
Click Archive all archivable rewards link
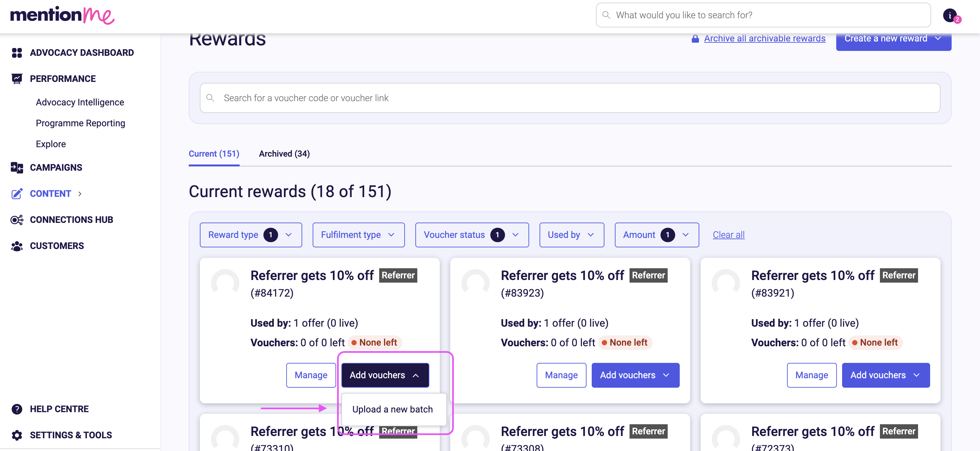click(x=765, y=39)
